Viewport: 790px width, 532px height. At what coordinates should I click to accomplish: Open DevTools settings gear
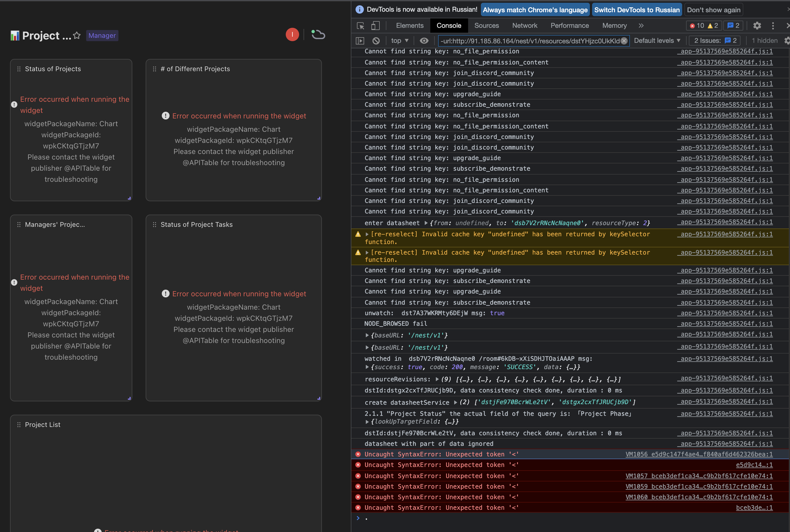click(757, 26)
